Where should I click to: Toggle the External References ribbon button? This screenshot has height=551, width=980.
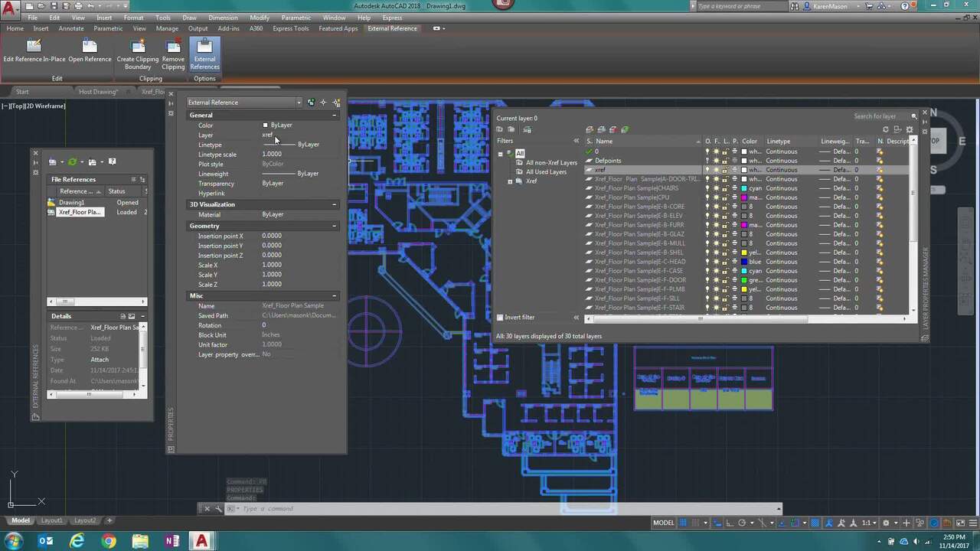(x=204, y=55)
